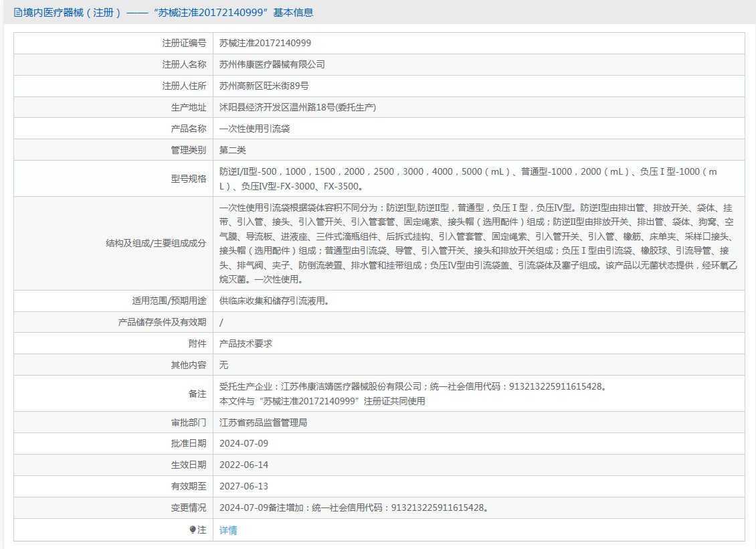Select the 产品技术要求 attachment value
This screenshot has width=756, height=549.
pyautogui.click(x=246, y=343)
